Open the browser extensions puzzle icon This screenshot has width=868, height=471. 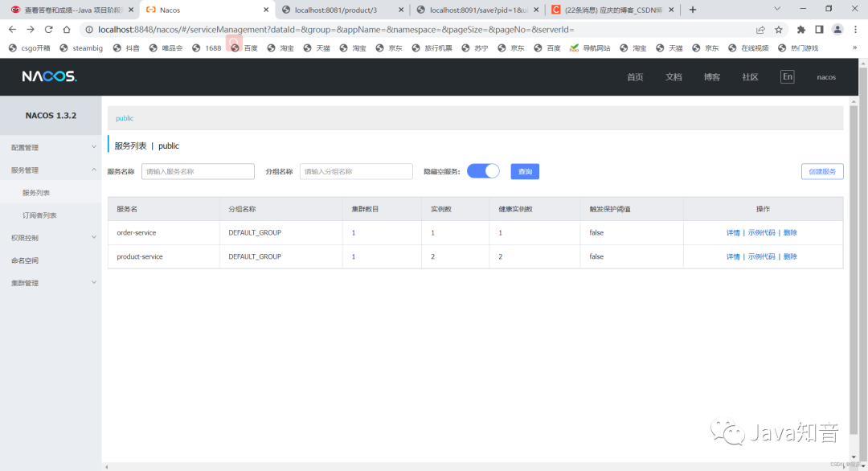pyautogui.click(x=801, y=29)
